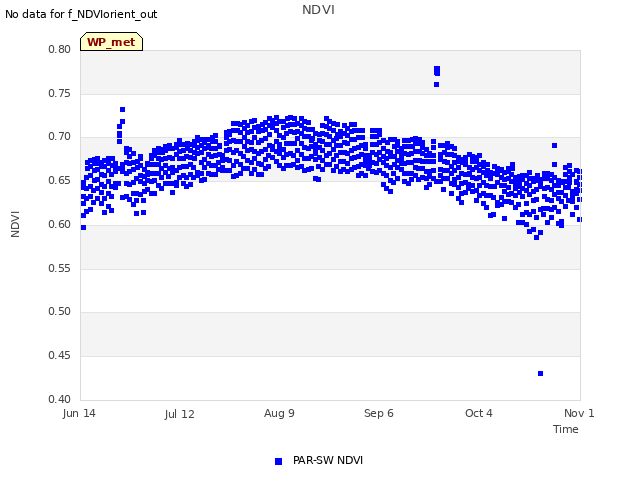Click the Oct 4 x-axis tick label

(x=479, y=413)
